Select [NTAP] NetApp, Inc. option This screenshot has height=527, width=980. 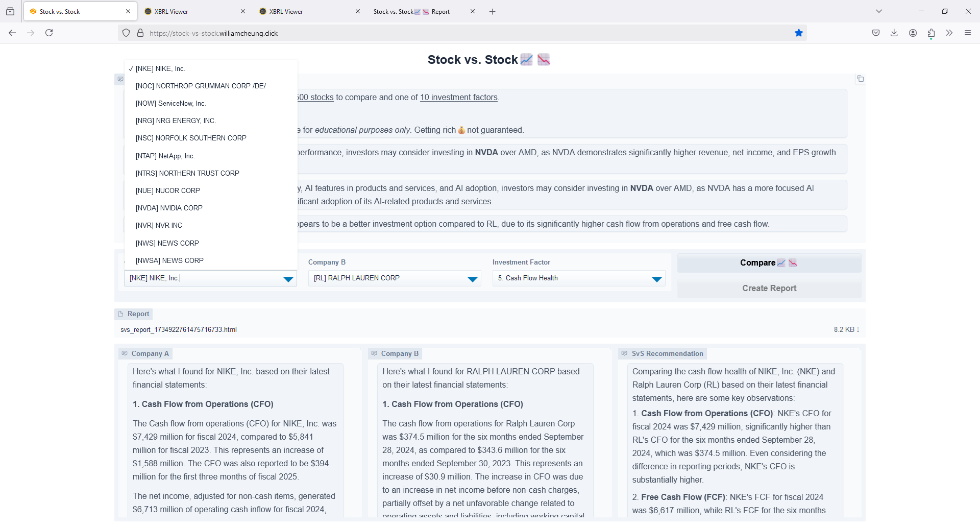(211, 156)
